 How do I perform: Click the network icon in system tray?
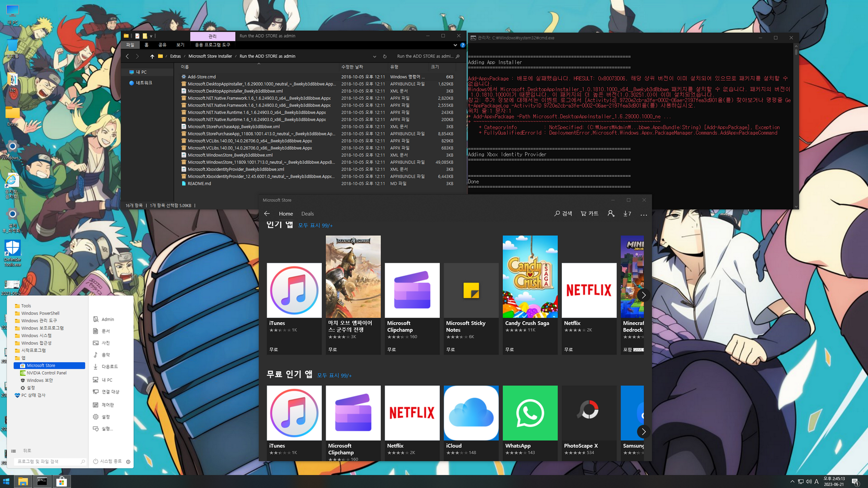(x=801, y=482)
